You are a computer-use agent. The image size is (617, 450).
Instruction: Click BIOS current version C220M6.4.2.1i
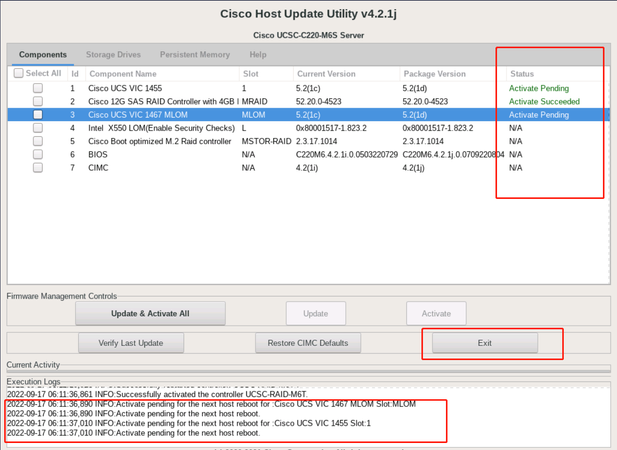point(347,155)
